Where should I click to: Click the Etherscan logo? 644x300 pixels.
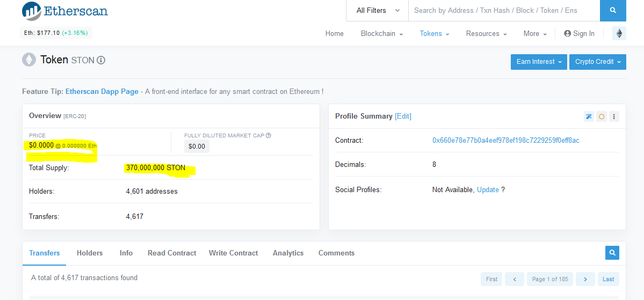(64, 11)
